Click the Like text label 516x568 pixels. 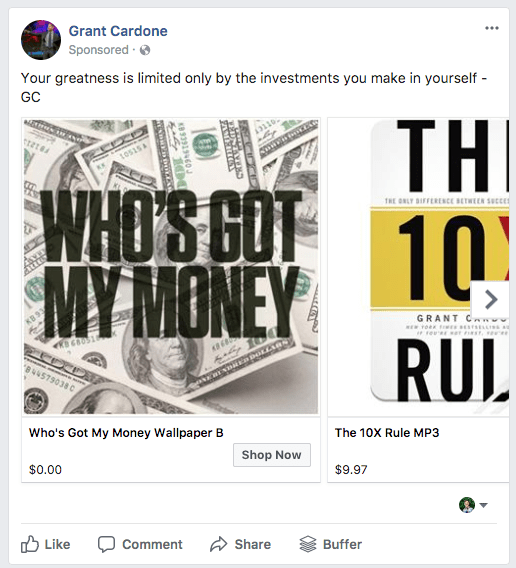coord(57,544)
